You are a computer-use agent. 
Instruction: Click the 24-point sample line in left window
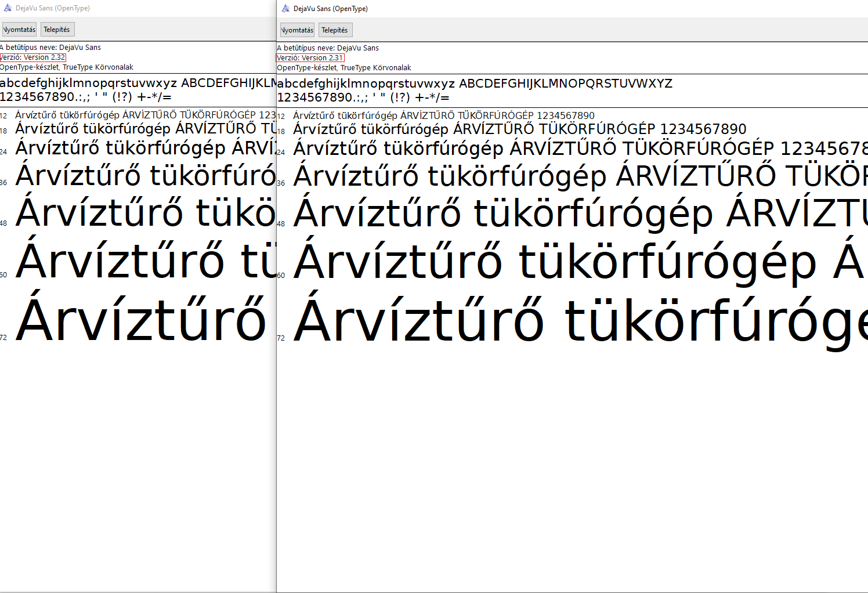tap(146, 148)
